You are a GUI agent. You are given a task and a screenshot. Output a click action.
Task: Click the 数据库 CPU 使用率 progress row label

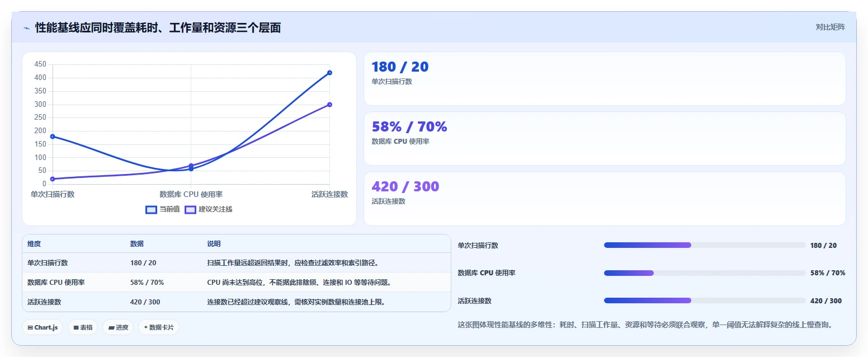pyautogui.click(x=487, y=273)
